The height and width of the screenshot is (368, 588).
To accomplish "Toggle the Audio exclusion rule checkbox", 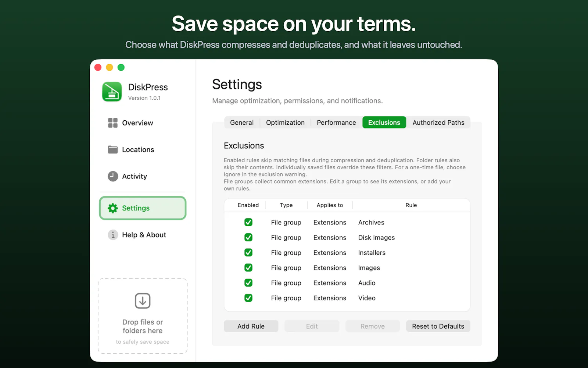I will coord(248,283).
